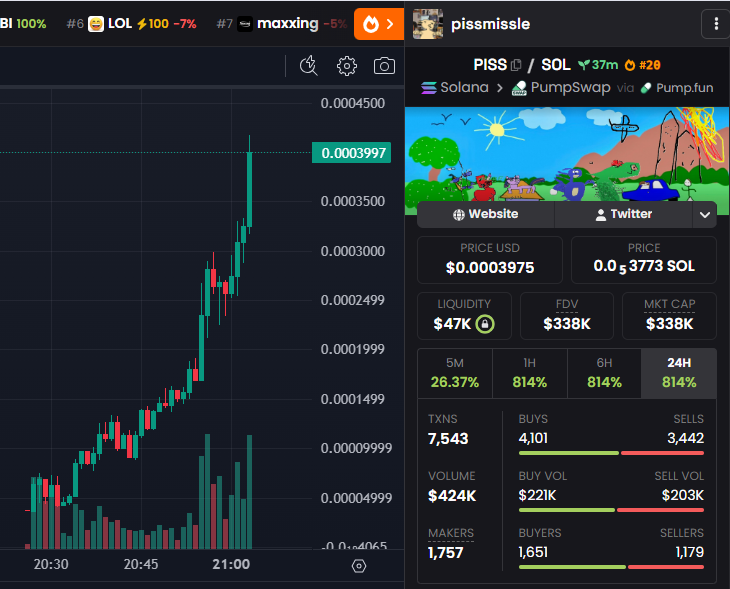Click the MKT CAP $338K box
The height and width of the screenshot is (589, 730).
[x=669, y=316]
